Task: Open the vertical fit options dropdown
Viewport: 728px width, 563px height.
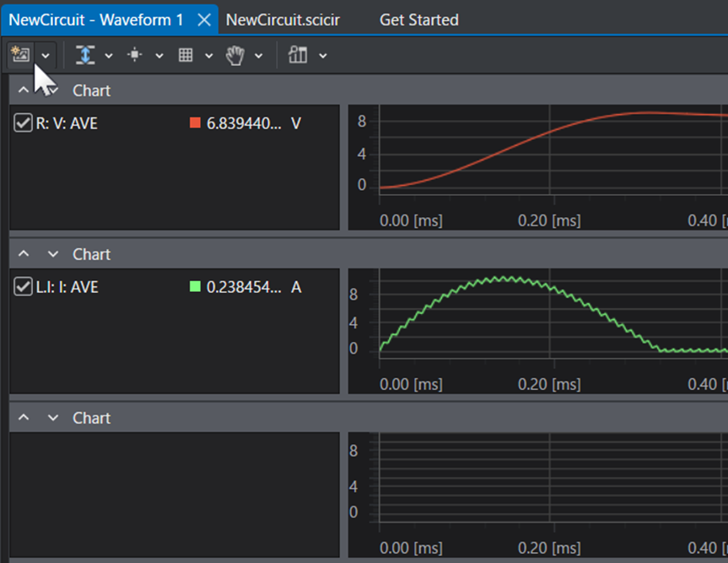Action: pos(109,56)
